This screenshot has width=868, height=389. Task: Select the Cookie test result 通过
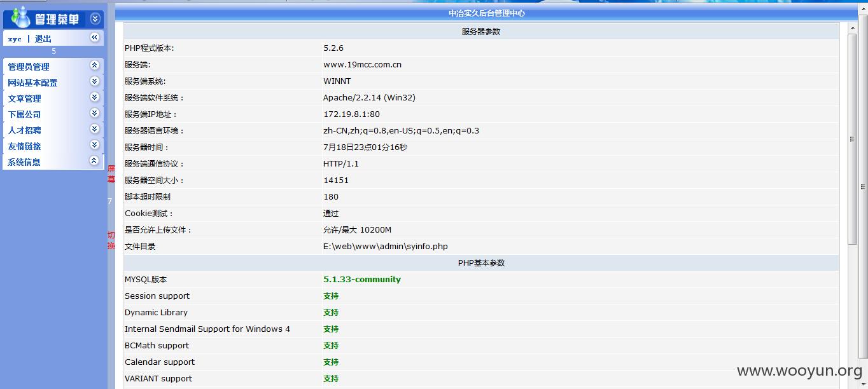(331, 214)
